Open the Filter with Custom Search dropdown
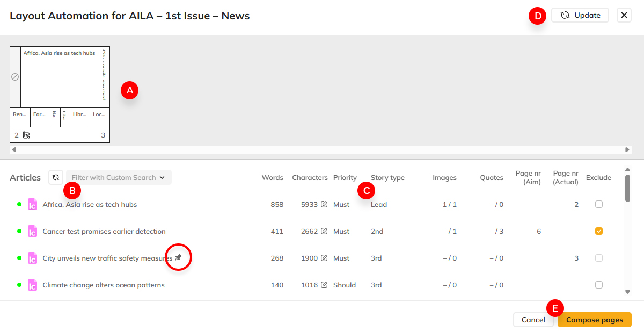The width and height of the screenshot is (644, 331). pyautogui.click(x=119, y=177)
